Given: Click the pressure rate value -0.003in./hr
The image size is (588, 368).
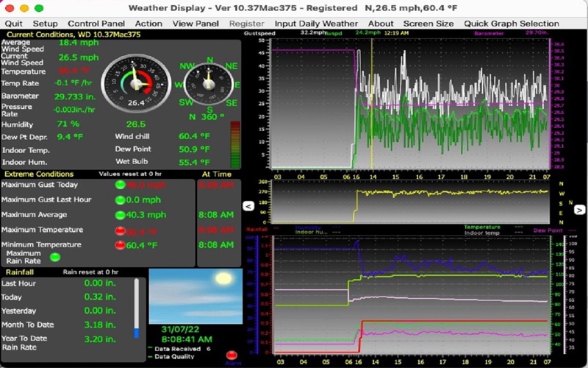Looking at the screenshot, I should click(x=74, y=110).
